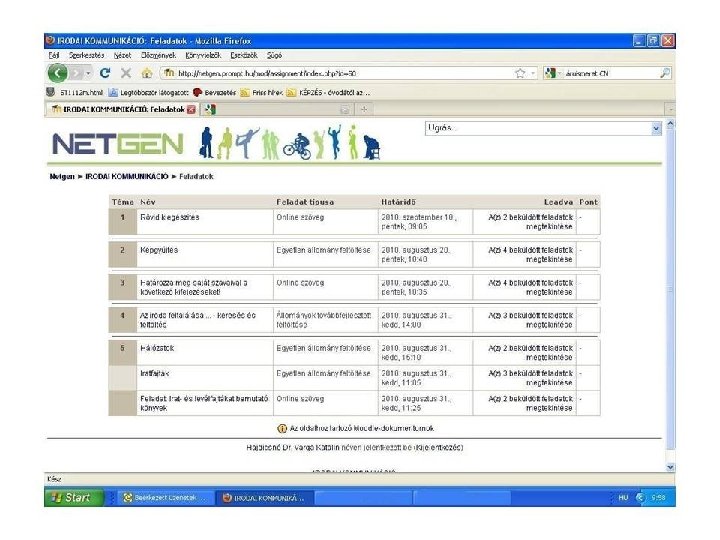Close the IRODAI KOMMUNIKÁCIÓ tab
The height and width of the screenshot is (540, 720).
[x=191, y=109]
